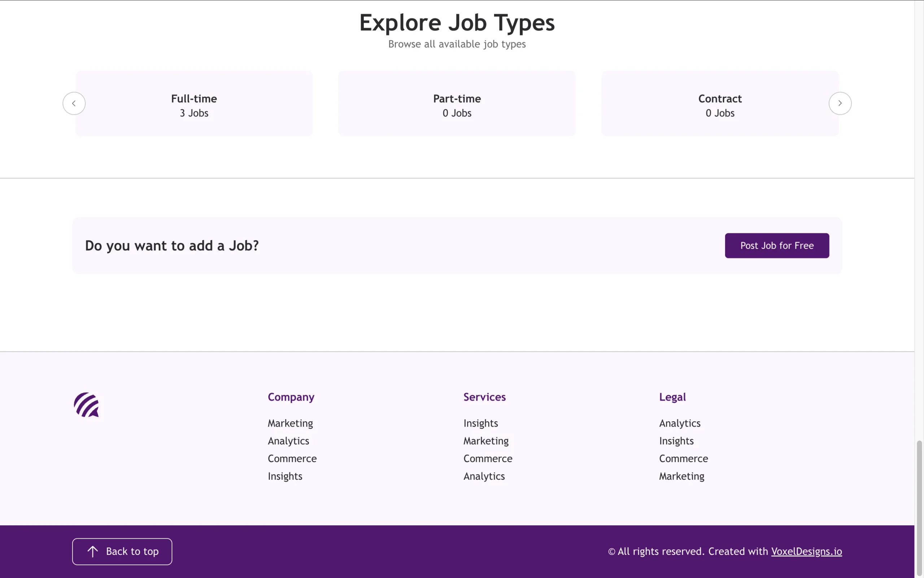Click the page vertical scrollbar thumb

[x=919, y=508]
